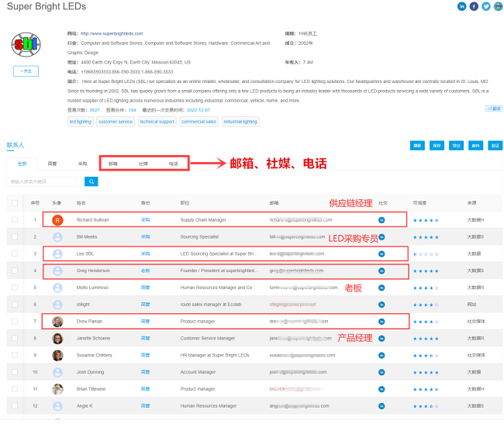Switch to the 电话 phone tab

pyautogui.click(x=174, y=164)
